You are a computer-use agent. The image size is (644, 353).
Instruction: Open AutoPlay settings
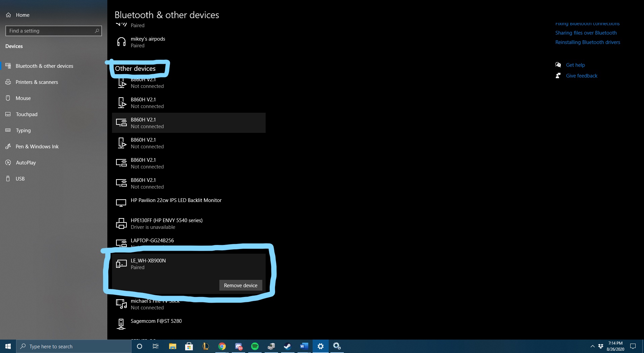[25, 162]
